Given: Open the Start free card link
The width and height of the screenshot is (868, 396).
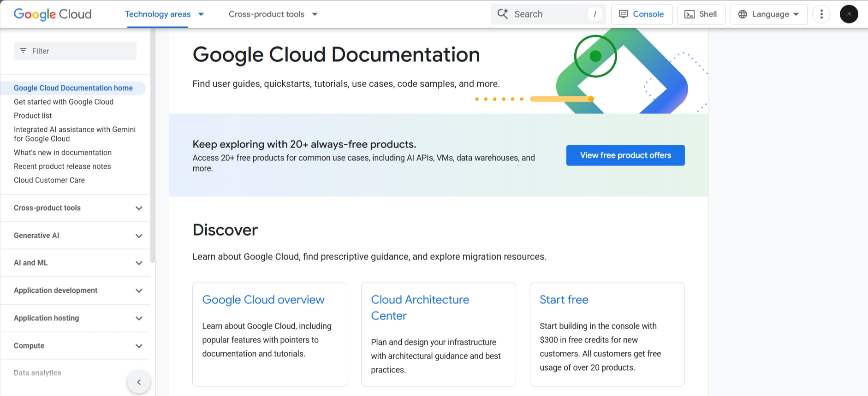Looking at the screenshot, I should pyautogui.click(x=564, y=300).
